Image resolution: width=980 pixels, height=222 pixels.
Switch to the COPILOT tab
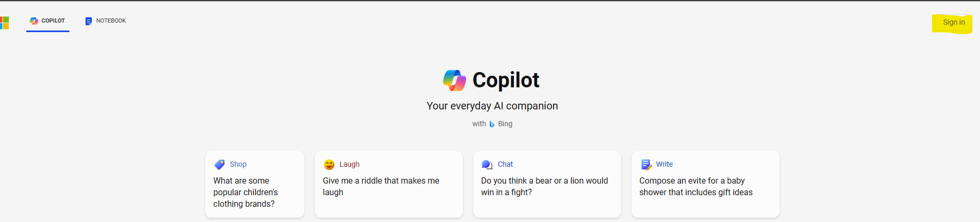click(x=48, y=21)
